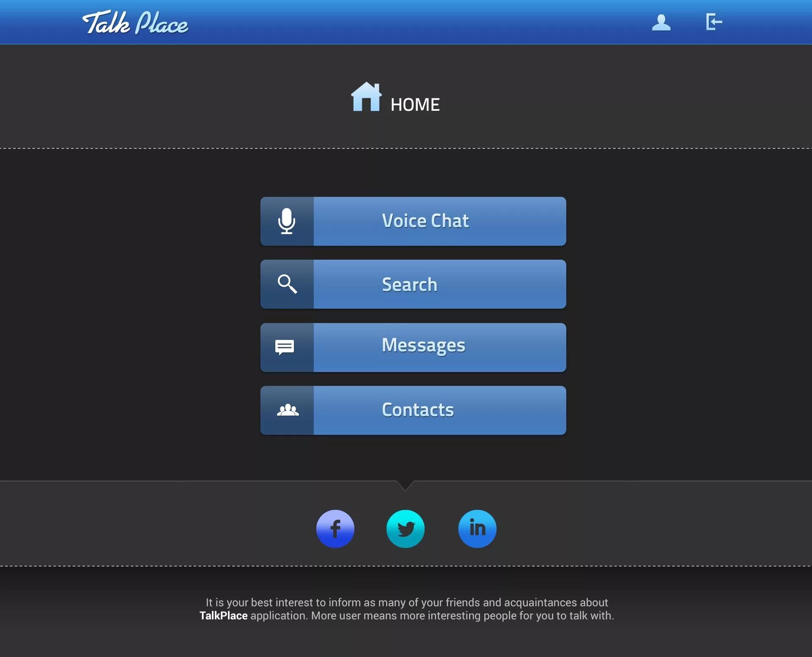Click the Messages chat bubble icon
Viewport: 812px width, 657px height.
click(285, 347)
